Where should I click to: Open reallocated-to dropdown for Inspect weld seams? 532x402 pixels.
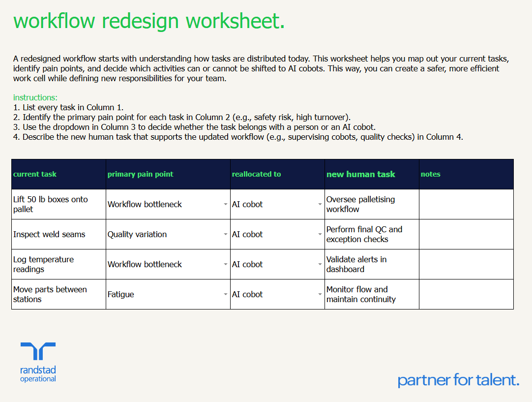pyautogui.click(x=320, y=234)
